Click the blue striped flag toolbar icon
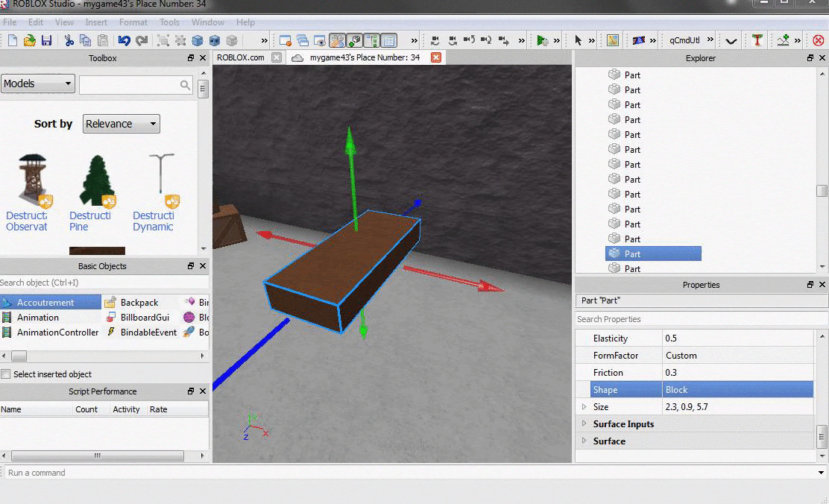The height and width of the screenshot is (504, 829). coord(639,40)
